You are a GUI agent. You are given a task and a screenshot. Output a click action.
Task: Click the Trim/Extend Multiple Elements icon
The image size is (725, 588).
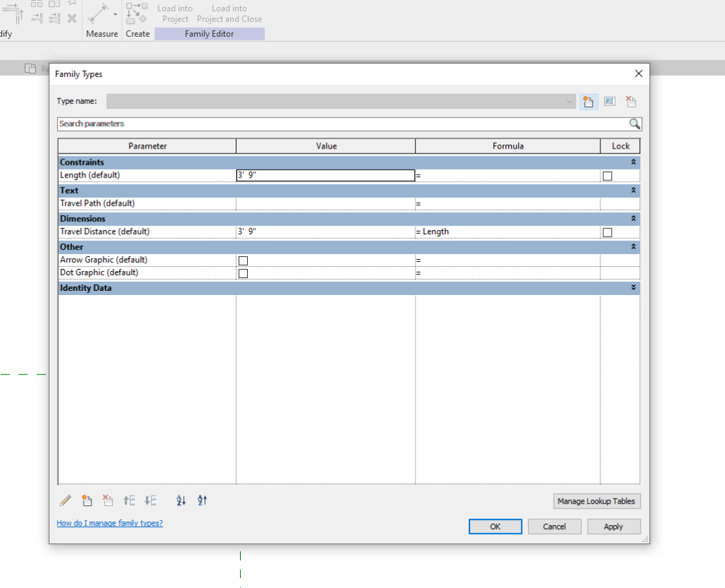click(x=55, y=18)
